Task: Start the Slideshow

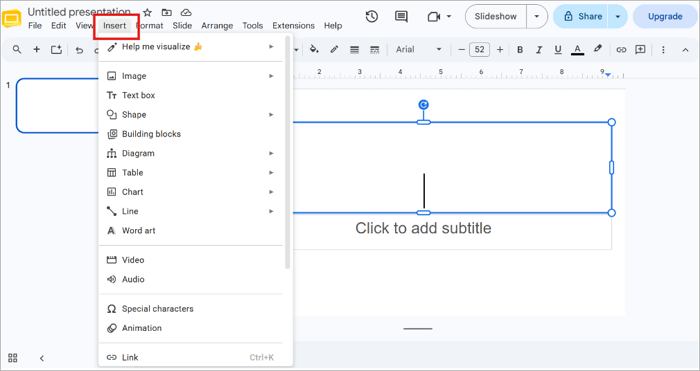Action: pos(496,17)
